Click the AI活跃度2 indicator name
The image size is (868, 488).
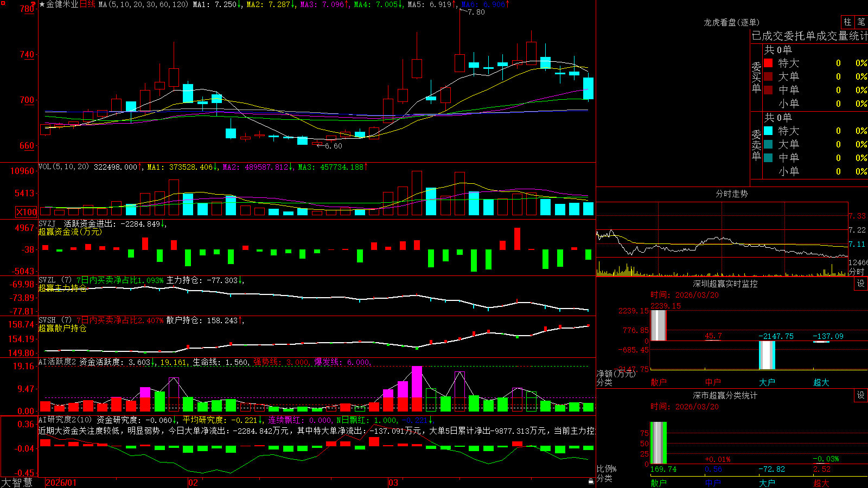(58, 362)
